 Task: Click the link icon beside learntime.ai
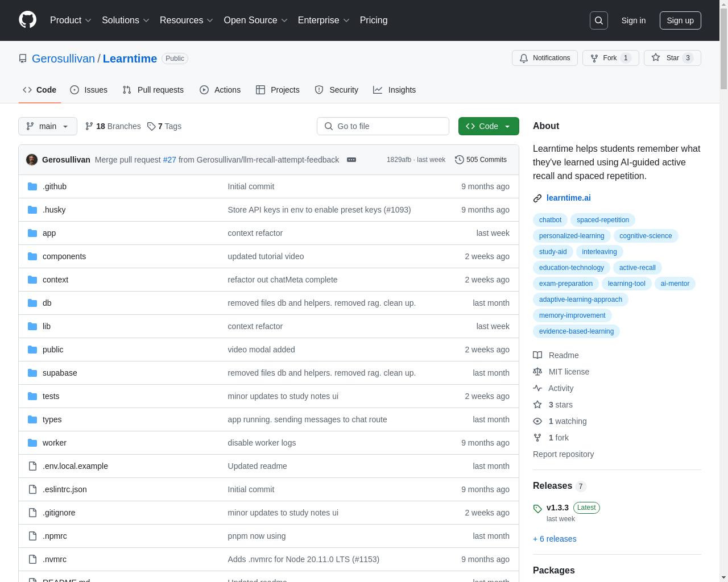[x=537, y=198]
